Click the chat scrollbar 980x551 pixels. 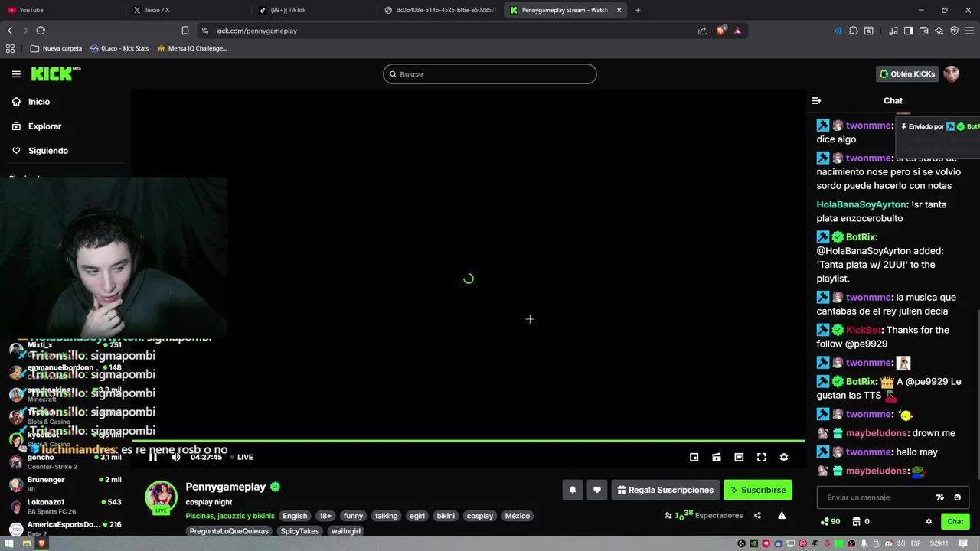(977, 394)
